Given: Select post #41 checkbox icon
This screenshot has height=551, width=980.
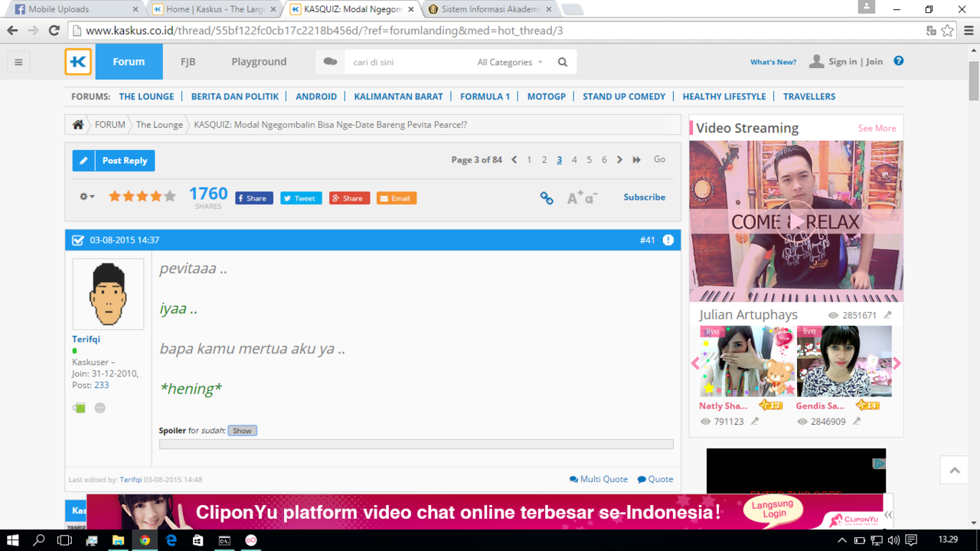Looking at the screenshot, I should click(78, 240).
